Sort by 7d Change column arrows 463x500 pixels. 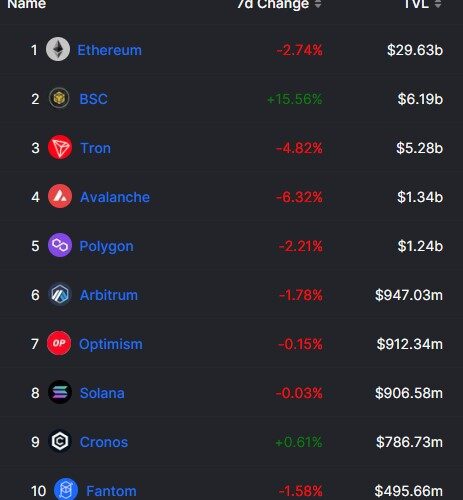click(x=318, y=4)
